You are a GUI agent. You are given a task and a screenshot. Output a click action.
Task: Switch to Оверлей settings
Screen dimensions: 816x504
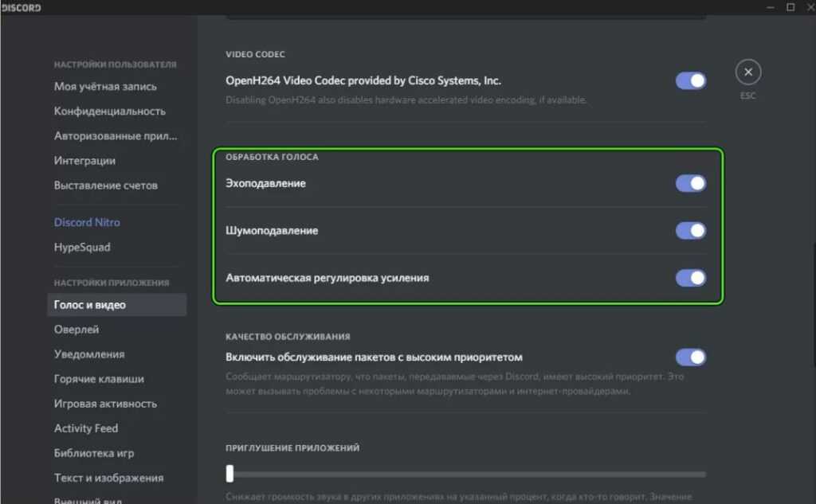(x=76, y=329)
